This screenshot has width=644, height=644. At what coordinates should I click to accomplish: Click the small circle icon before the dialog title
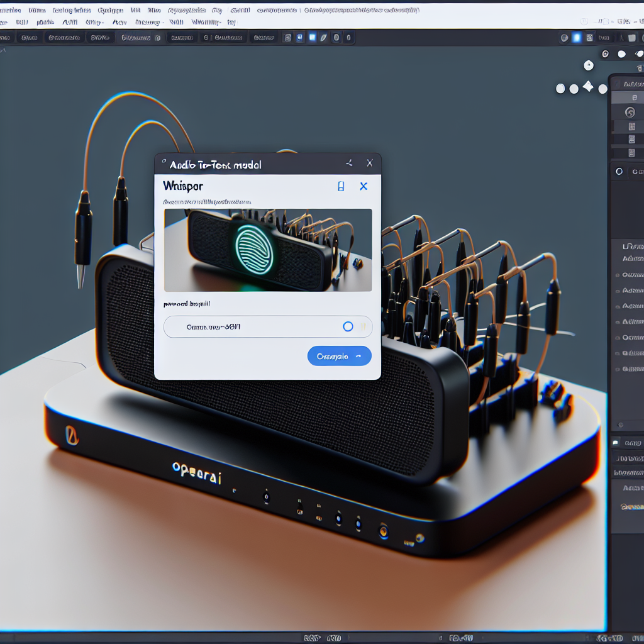pyautogui.click(x=164, y=162)
